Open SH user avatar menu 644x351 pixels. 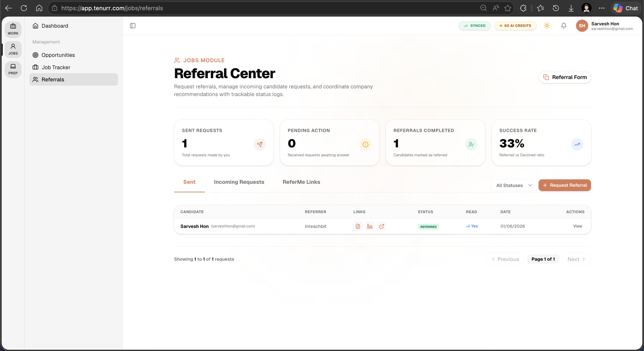(582, 26)
